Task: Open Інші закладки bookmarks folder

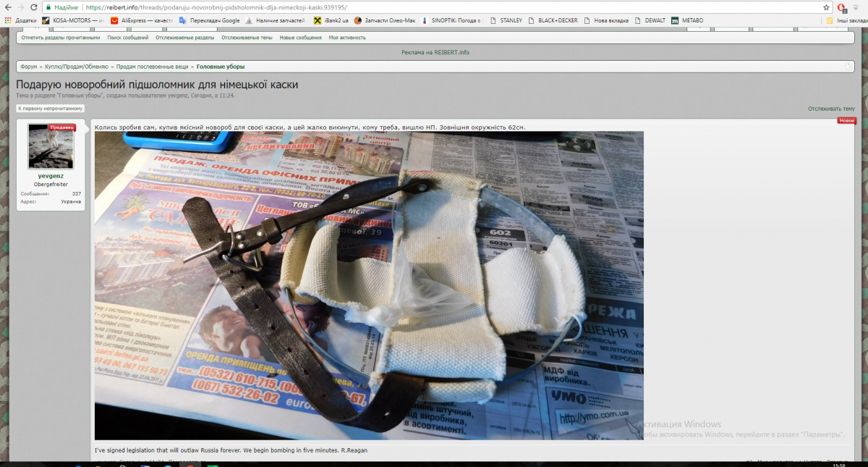Action: click(x=846, y=20)
